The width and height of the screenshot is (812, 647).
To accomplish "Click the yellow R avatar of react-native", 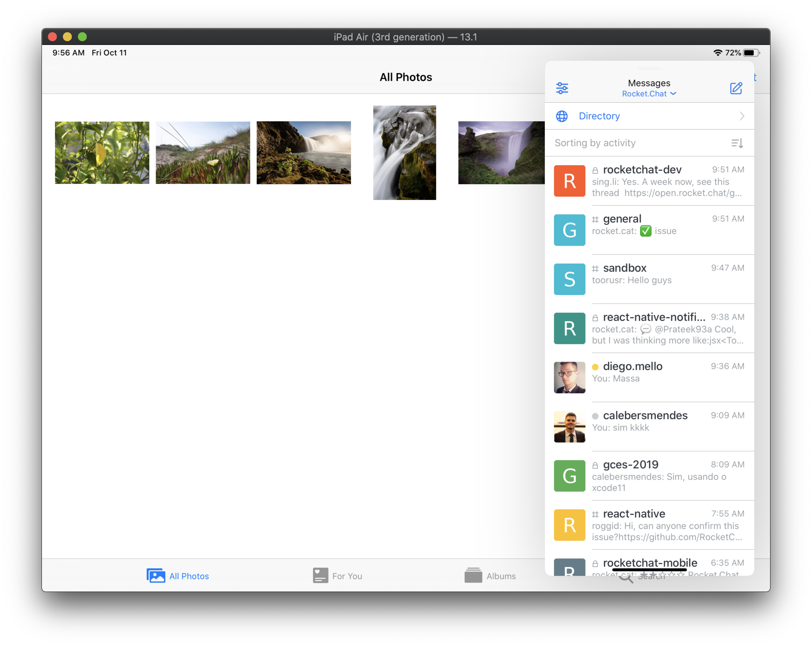I will 569,525.
